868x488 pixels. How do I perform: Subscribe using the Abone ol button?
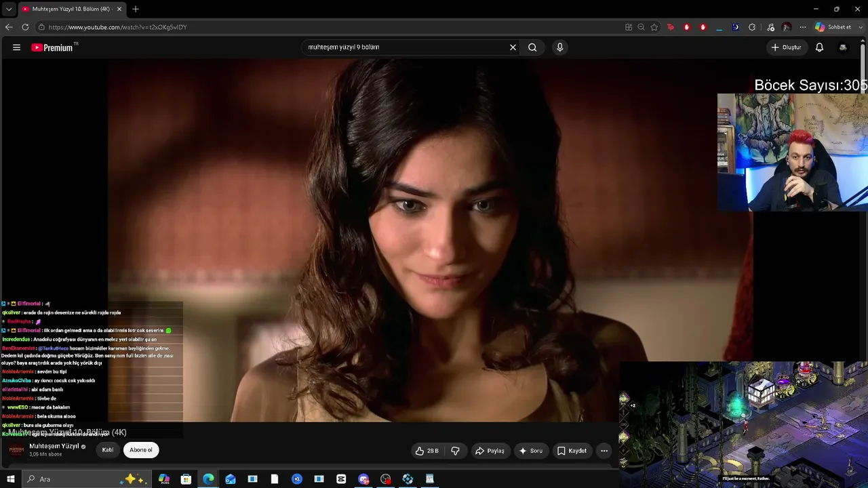141,450
